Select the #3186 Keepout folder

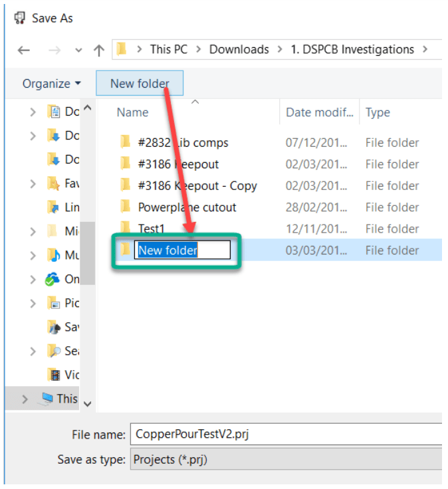[178, 164]
